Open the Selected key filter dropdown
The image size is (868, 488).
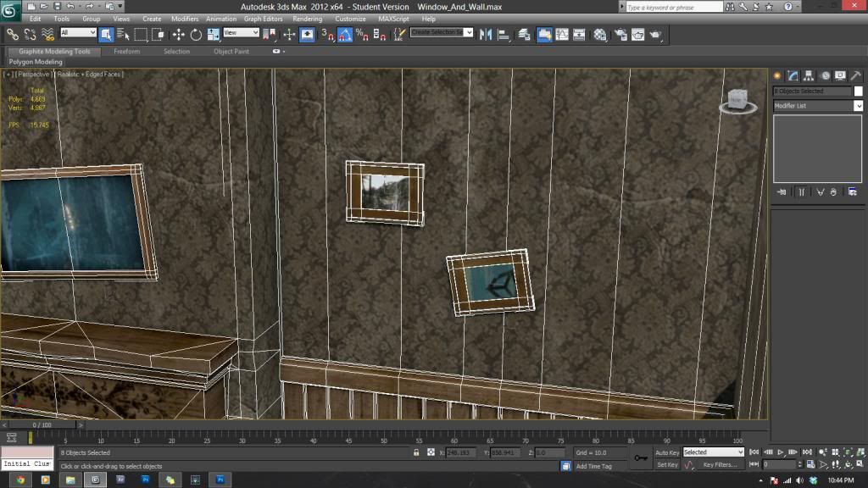coord(713,452)
